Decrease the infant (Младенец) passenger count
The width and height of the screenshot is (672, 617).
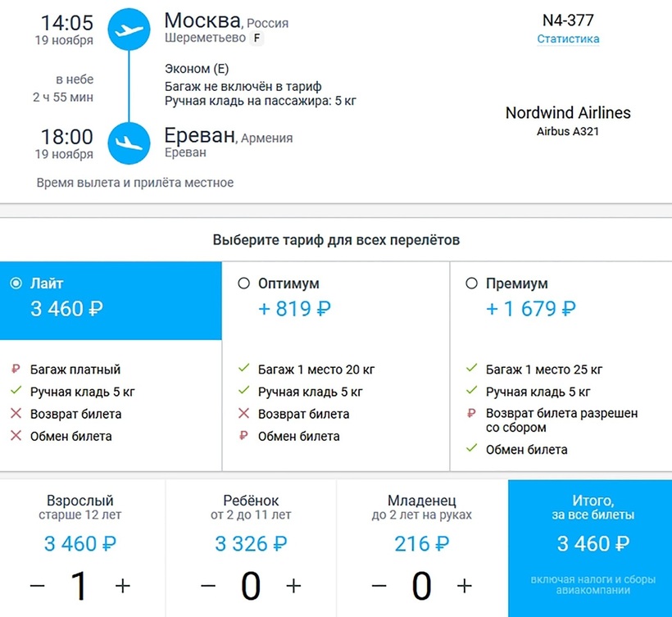(x=379, y=586)
